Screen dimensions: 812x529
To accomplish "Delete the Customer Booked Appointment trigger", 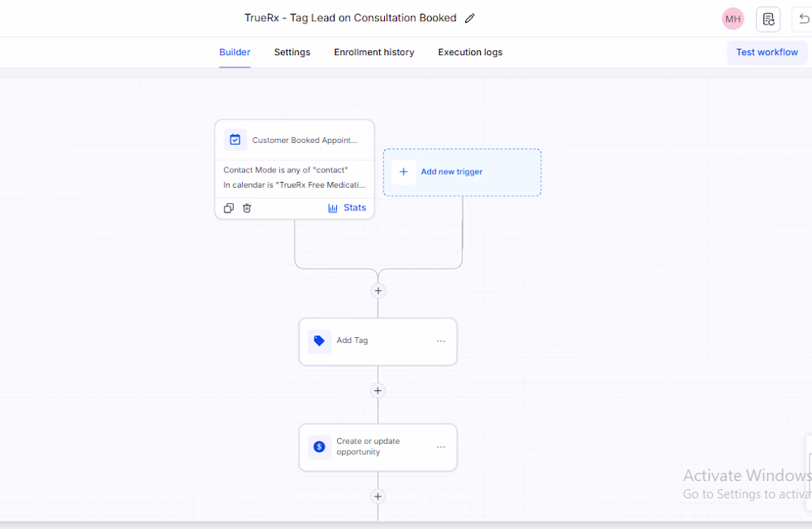I will point(247,208).
